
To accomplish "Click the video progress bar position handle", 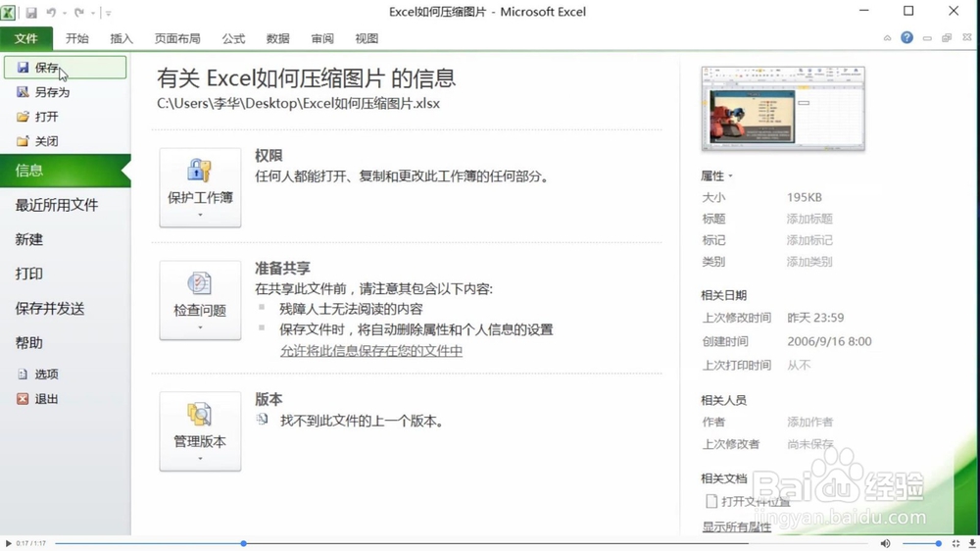I will (244, 543).
